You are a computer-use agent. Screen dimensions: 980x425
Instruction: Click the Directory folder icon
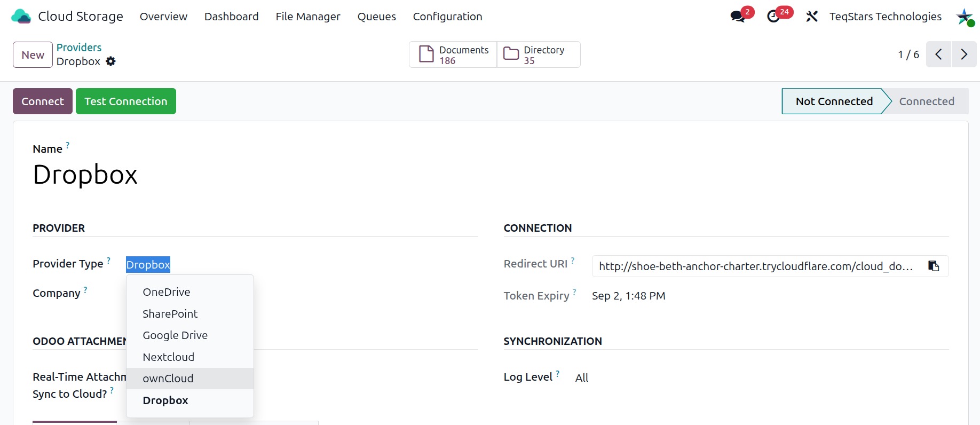point(511,53)
